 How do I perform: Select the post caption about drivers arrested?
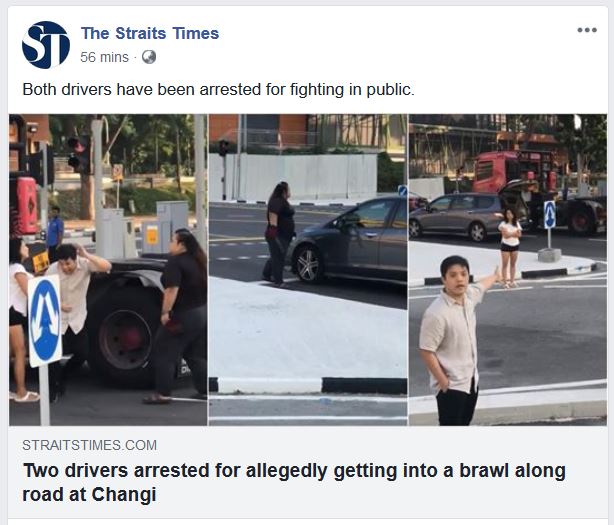(x=219, y=90)
